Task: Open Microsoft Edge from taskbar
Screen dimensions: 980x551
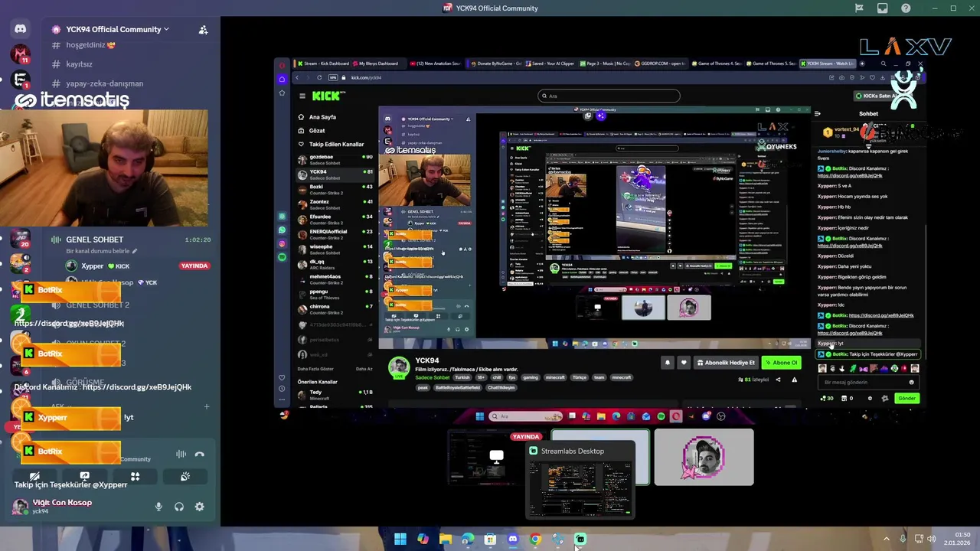Action: click(468, 540)
